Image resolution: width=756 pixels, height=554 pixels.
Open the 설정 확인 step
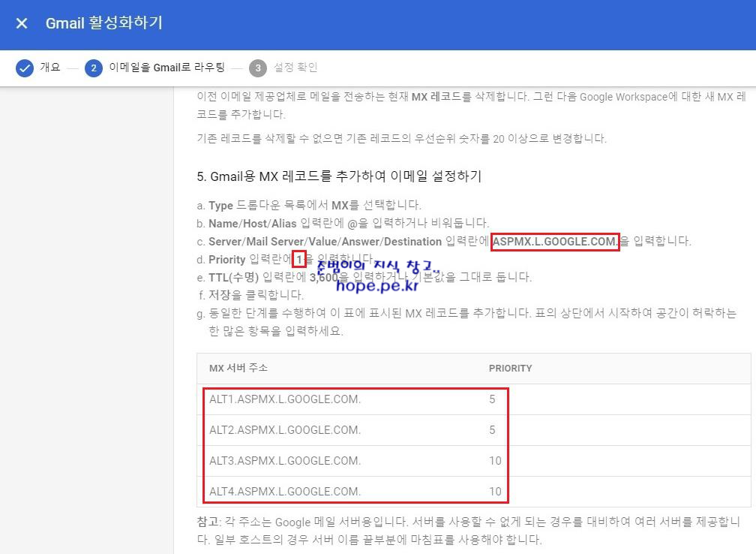coord(295,67)
